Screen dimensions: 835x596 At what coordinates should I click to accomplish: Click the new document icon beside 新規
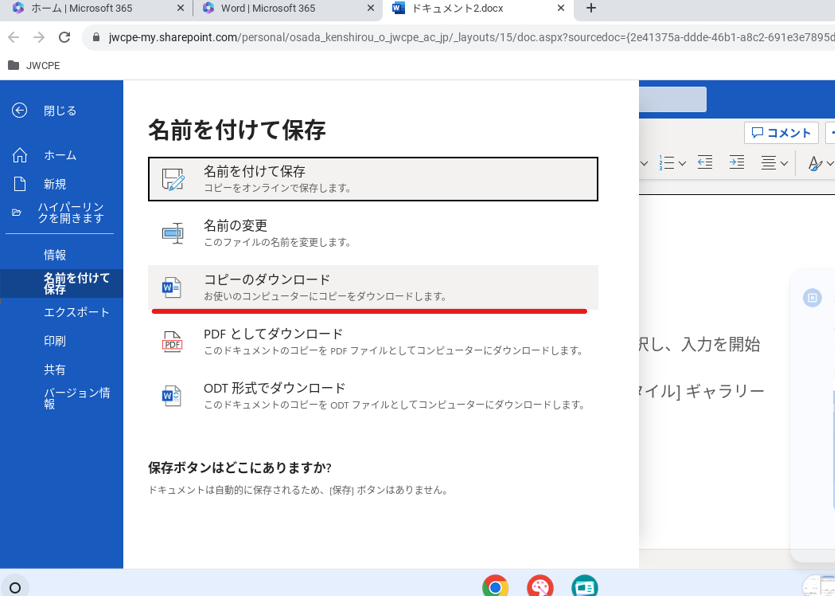pos(20,184)
